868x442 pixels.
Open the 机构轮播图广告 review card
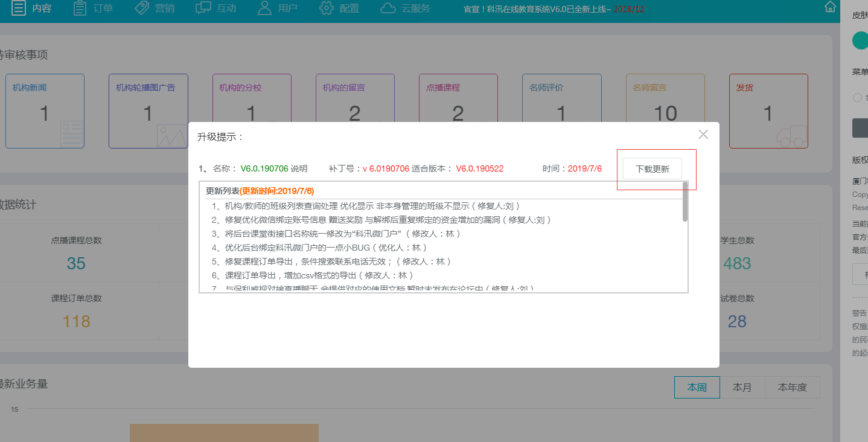tap(148, 111)
